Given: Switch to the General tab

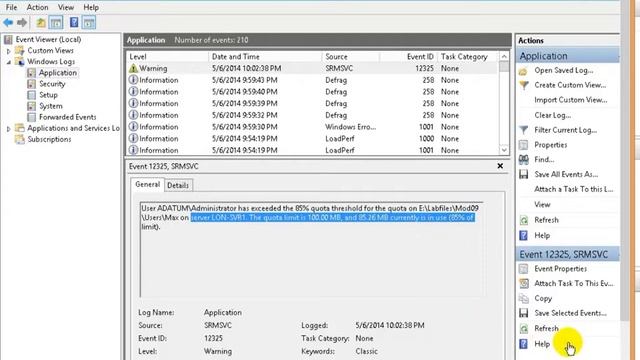Looking at the screenshot, I should coord(147,184).
